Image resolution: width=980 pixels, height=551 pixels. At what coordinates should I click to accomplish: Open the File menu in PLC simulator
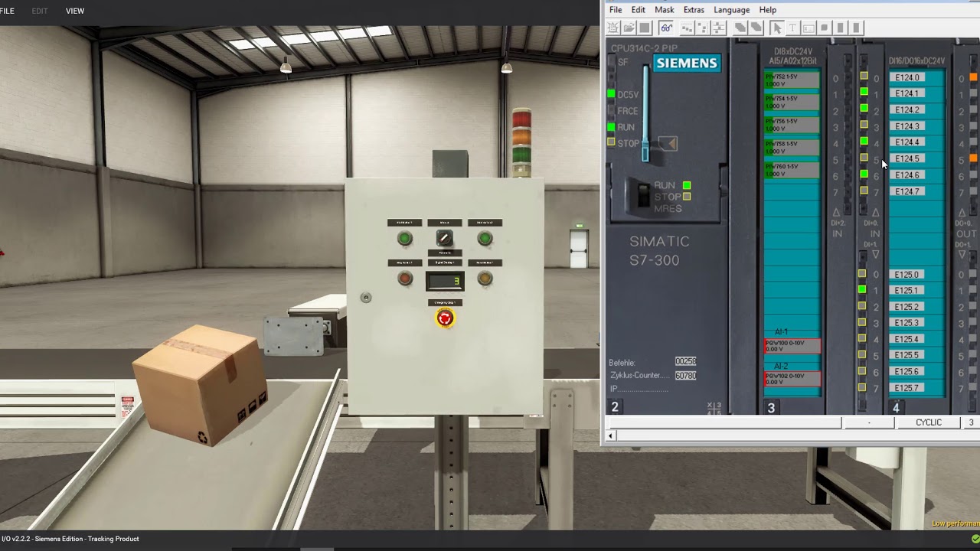coord(616,10)
